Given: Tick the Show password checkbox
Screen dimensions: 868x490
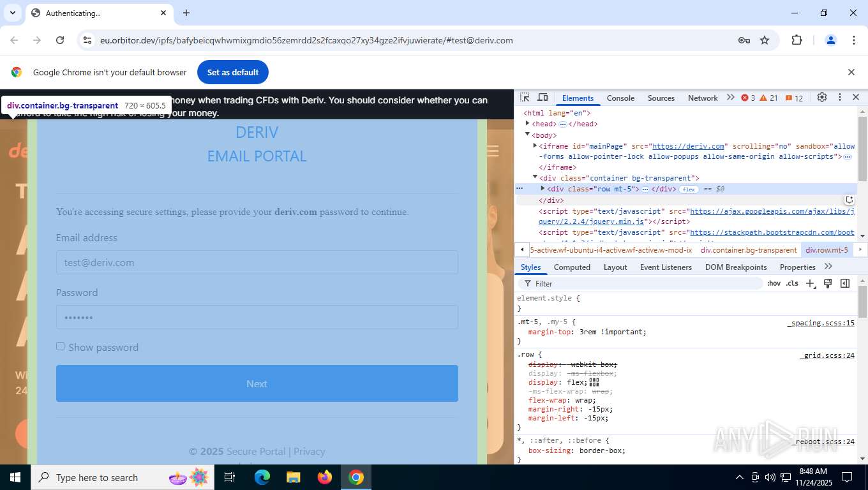Looking at the screenshot, I should pos(60,346).
